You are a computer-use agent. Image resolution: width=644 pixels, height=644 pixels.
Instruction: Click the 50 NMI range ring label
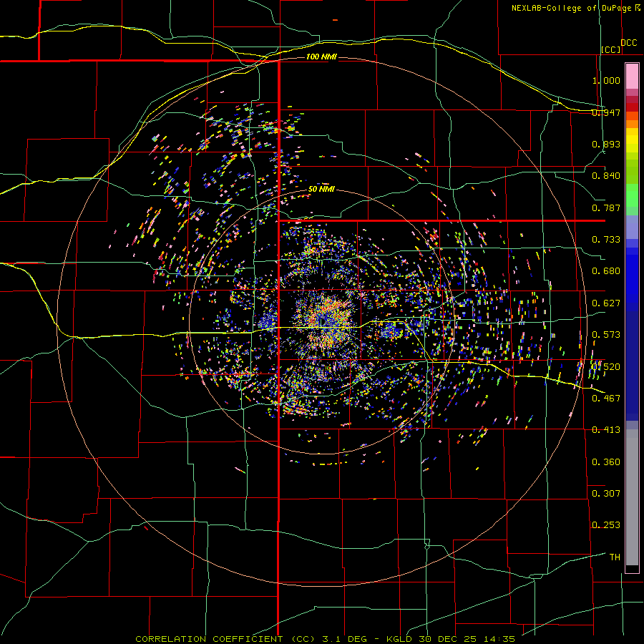(x=321, y=190)
